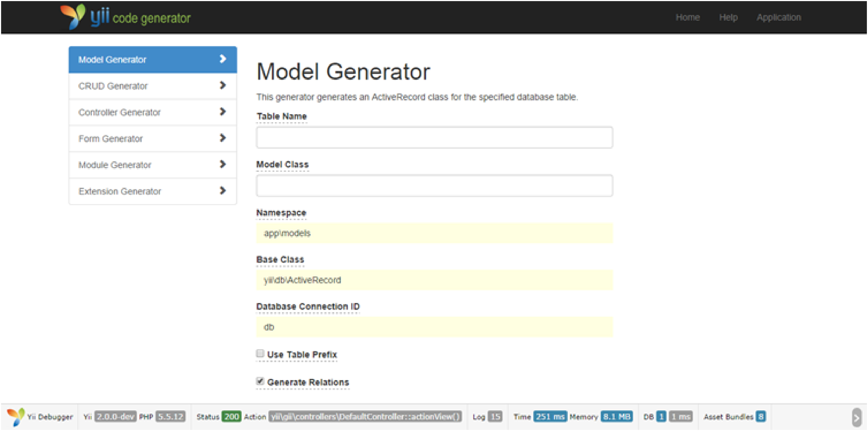Click the yii code generator title text
Image resolution: width=868 pixels, height=431 pixels.
click(x=141, y=17)
